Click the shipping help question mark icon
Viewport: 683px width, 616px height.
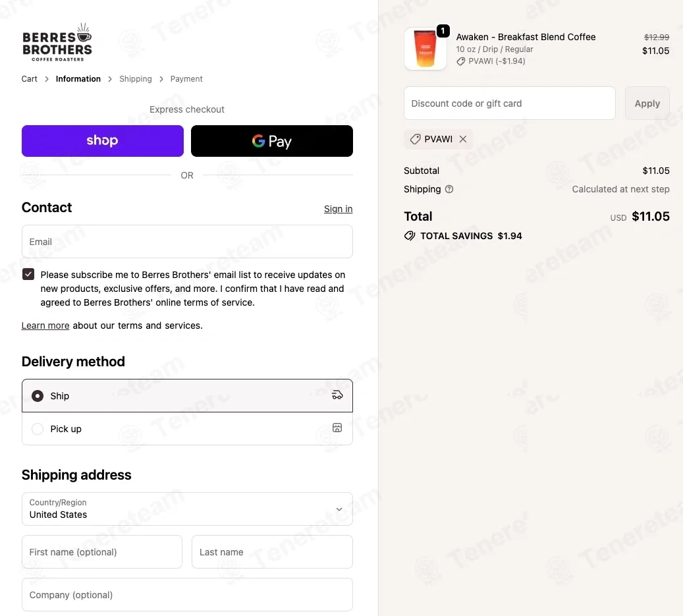pyautogui.click(x=449, y=189)
